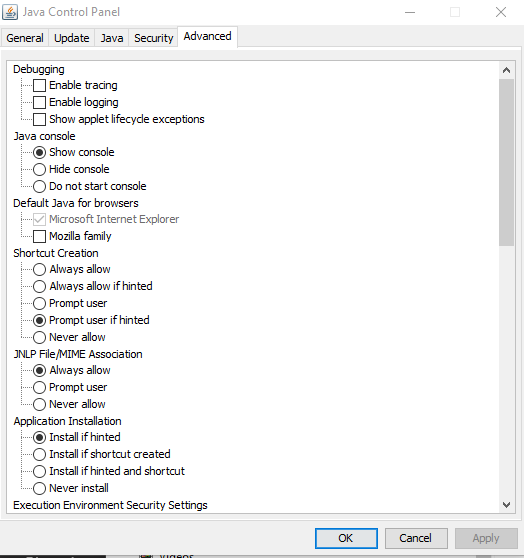
Task: Choose Always allow if hinted
Action: (x=39, y=286)
